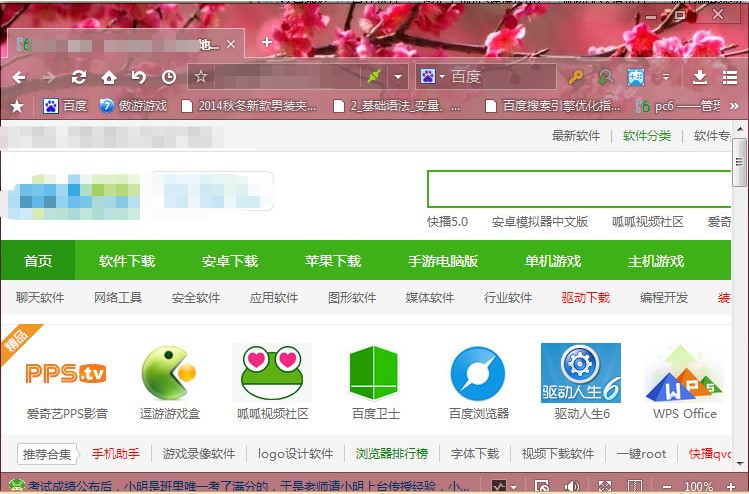The height and width of the screenshot is (494, 749).
Task: Select the 首页 navigation tab
Action: tap(38, 261)
